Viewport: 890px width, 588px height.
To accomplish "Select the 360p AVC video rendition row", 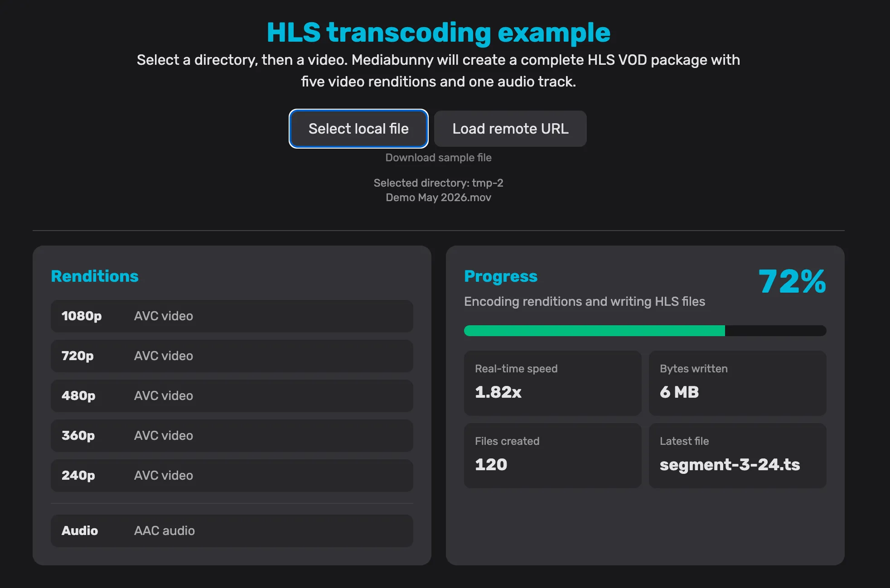I will [x=232, y=436].
